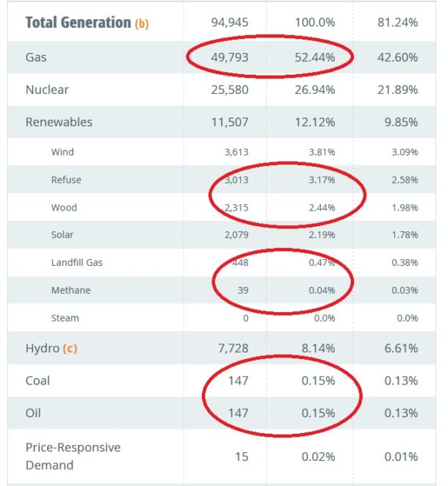This screenshot has width=448, height=486.
Task: Select the Renewables row label
Action: (x=59, y=122)
